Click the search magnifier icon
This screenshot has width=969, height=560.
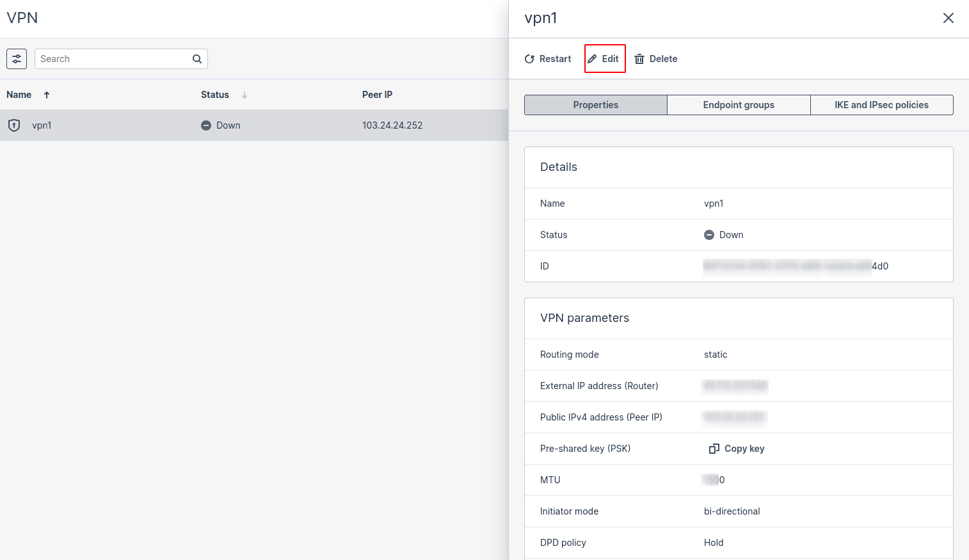pyautogui.click(x=197, y=59)
